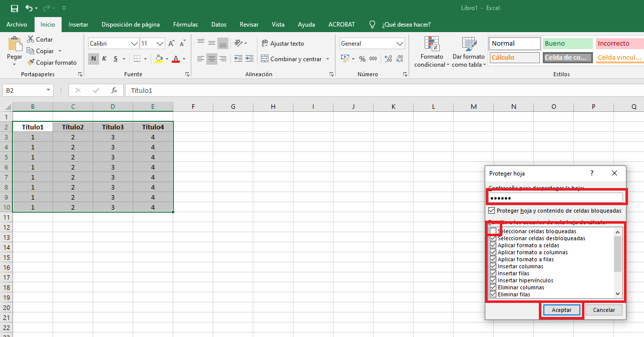Click the italic K button
The image size is (644, 337).
click(x=104, y=59)
